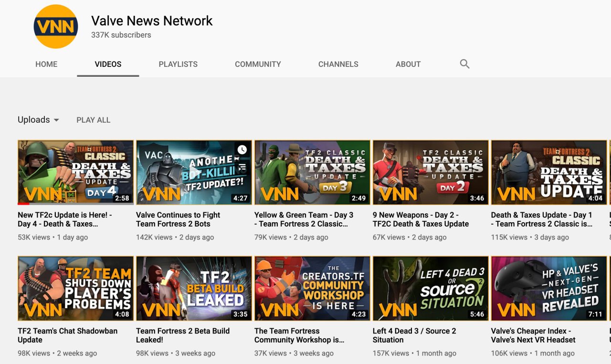Play the TF2 Beta Build Leaked thumbnail
Screen dimensions: 611x364
[194, 288]
